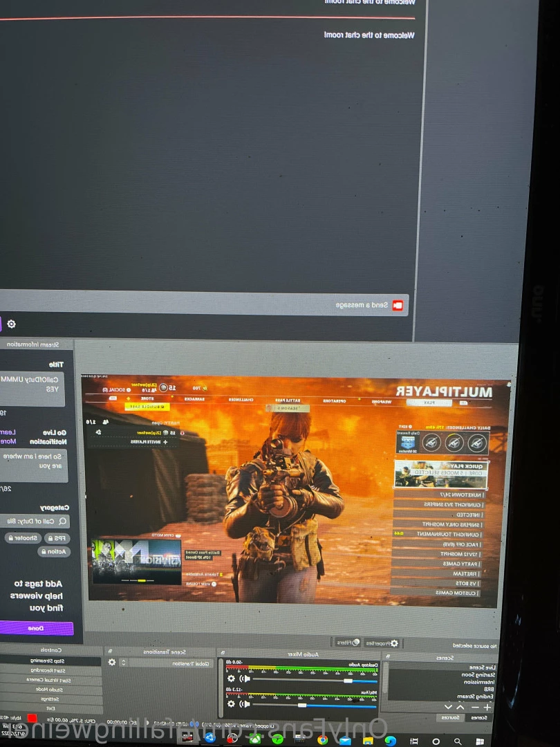This screenshot has width=560, height=747.
Task: Select the Barracks tab in the game menu
Action: [x=194, y=399]
